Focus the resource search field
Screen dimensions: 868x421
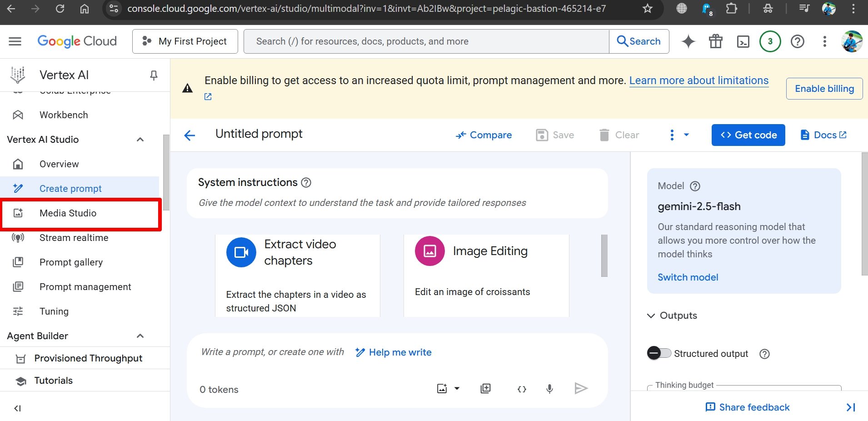pos(426,41)
